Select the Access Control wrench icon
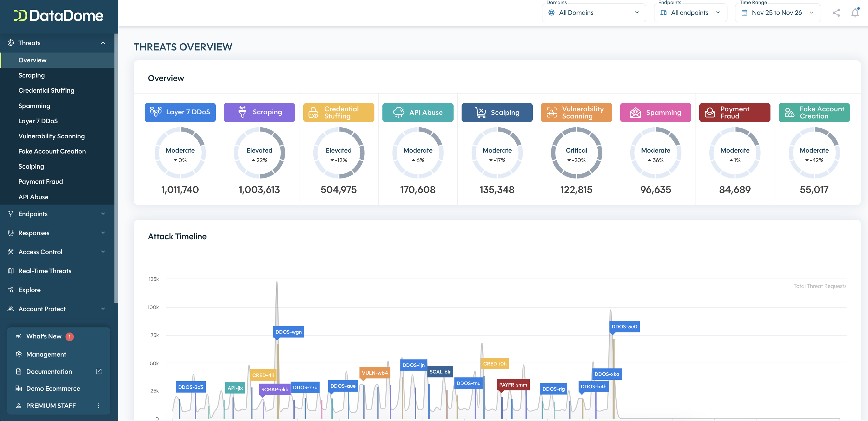 click(10, 252)
